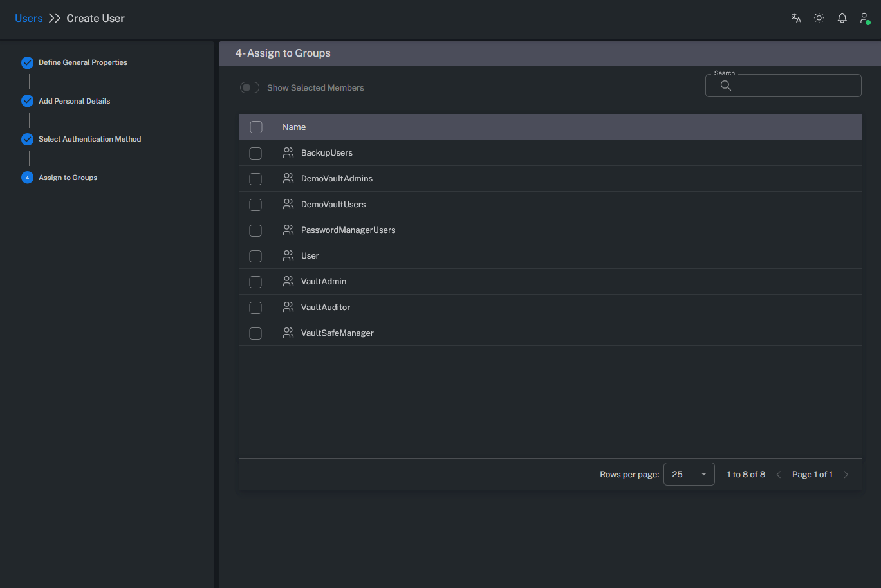Open the Rows per page dropdown

point(689,474)
